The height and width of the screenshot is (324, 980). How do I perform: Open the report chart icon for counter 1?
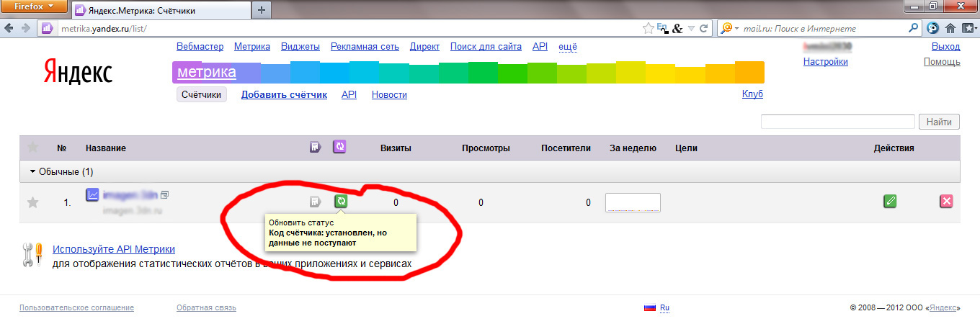tap(92, 194)
